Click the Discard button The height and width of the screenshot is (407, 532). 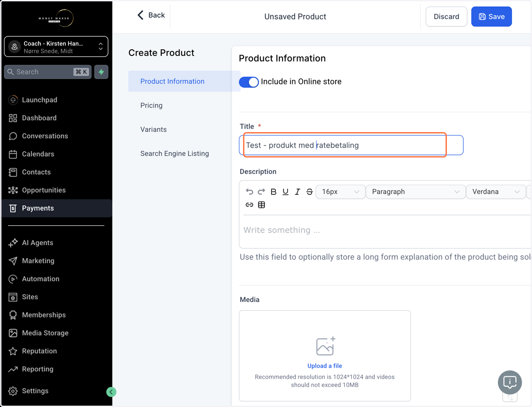click(446, 16)
